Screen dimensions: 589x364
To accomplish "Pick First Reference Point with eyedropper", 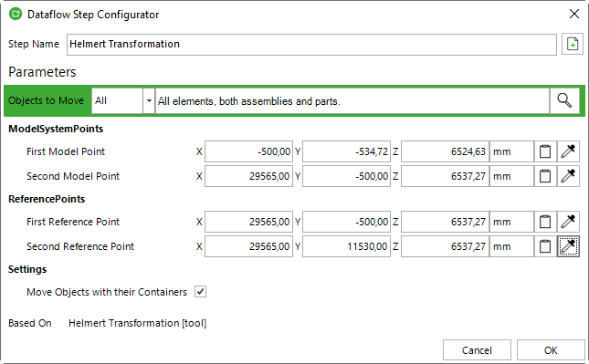I will coord(568,222).
